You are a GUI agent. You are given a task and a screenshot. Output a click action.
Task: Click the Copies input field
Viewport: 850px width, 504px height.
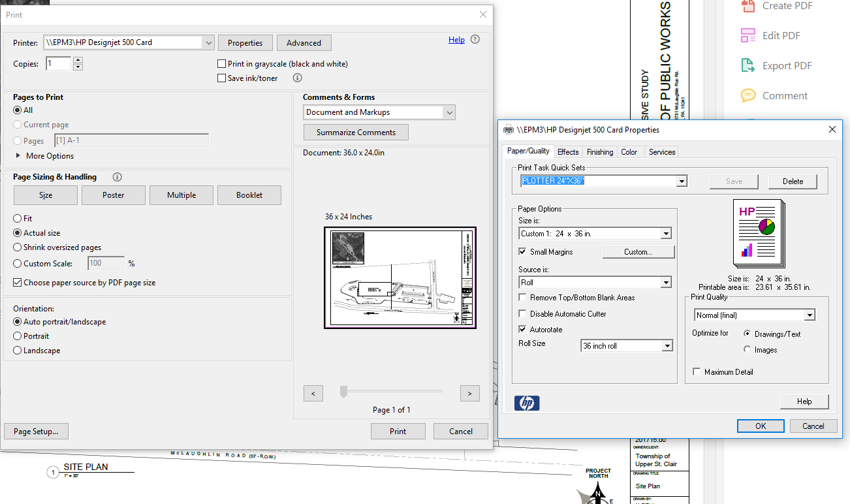tap(59, 64)
